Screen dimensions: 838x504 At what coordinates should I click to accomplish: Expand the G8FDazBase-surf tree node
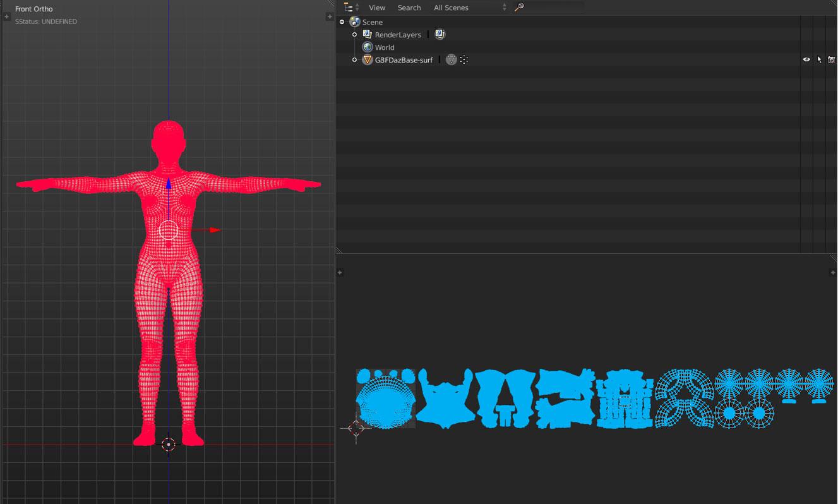point(354,60)
